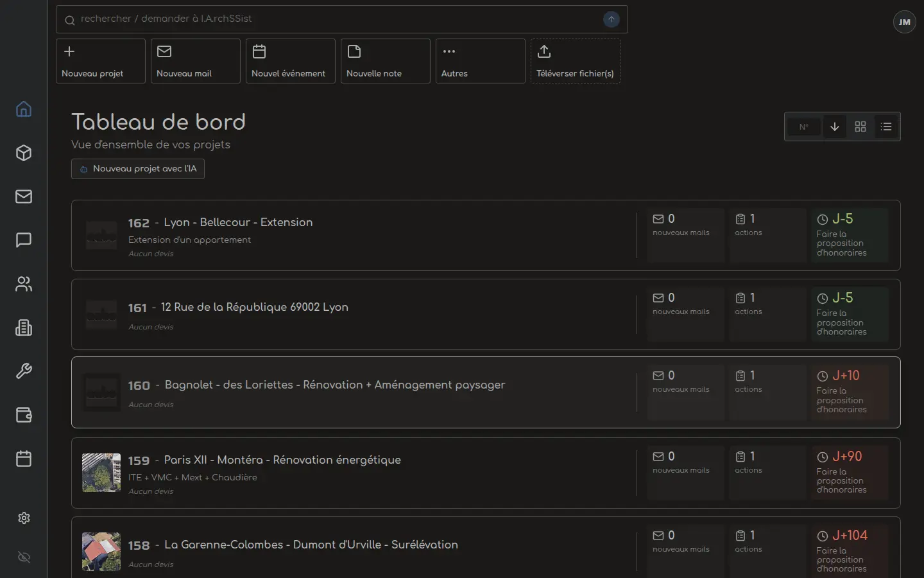924x578 pixels.
Task: Toggle the crossed-eye visibility icon in sidebar
Action: tap(24, 557)
